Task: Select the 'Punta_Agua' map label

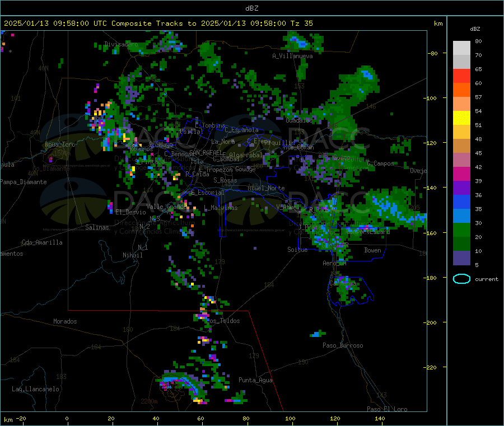Action: pos(255,380)
